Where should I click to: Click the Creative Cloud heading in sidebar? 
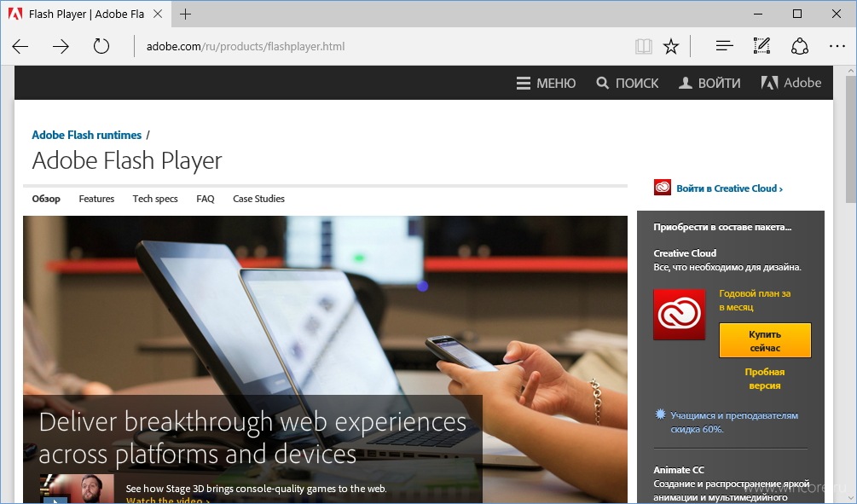click(x=685, y=253)
